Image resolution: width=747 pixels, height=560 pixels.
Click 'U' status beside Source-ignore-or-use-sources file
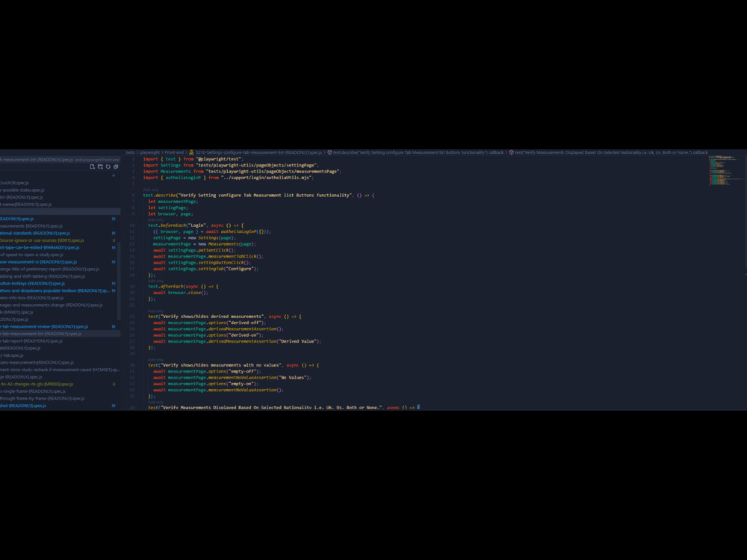point(114,240)
